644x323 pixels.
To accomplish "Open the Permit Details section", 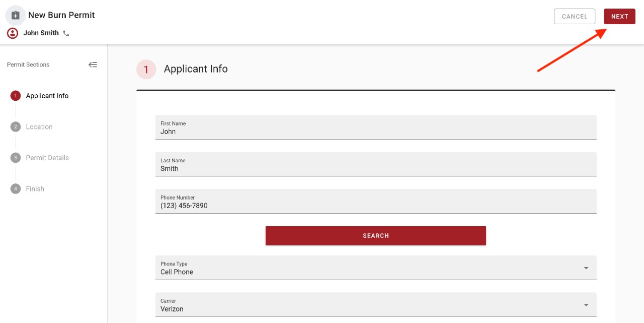I will (47, 157).
